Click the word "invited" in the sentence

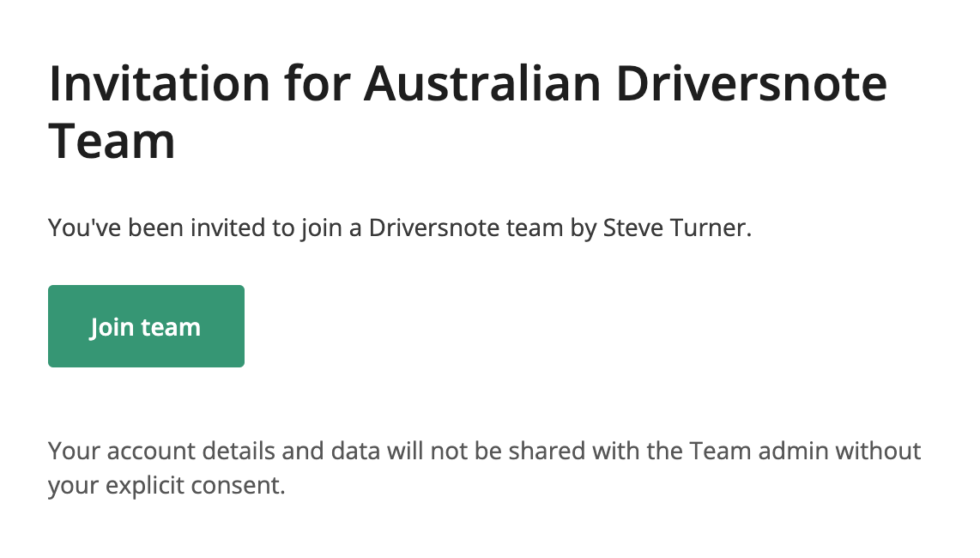pos(228,227)
